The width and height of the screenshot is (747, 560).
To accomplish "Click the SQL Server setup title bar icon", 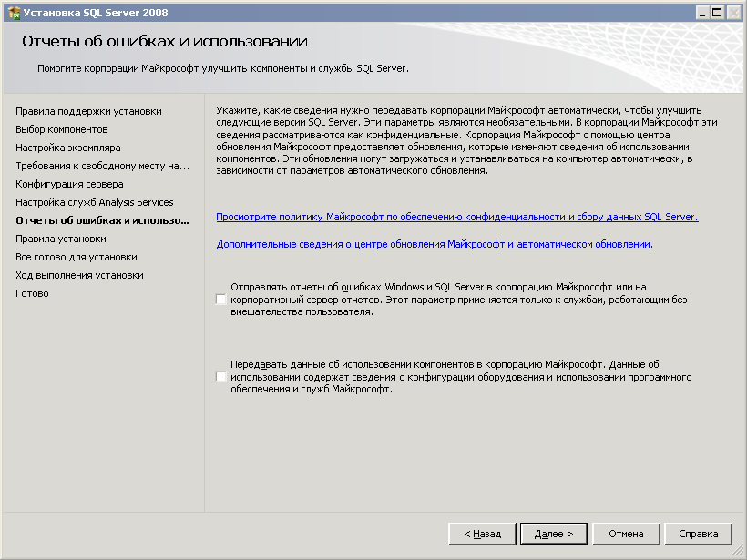I will point(14,13).
